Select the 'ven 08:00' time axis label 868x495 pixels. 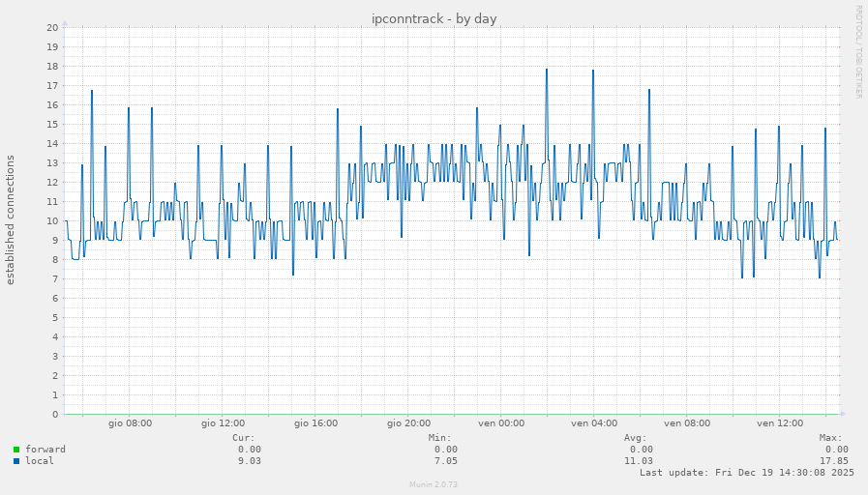[687, 423]
